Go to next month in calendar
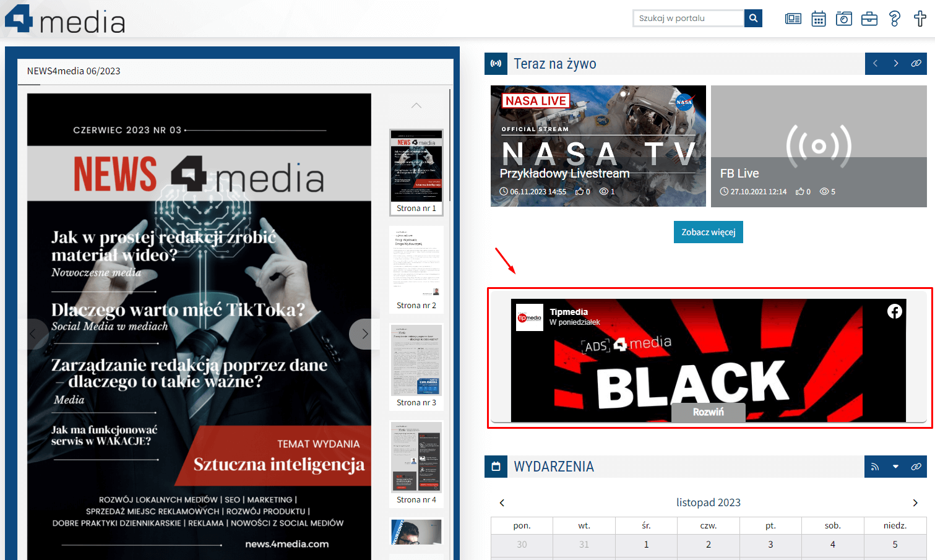Viewport: 935px width, 560px height. 915,502
